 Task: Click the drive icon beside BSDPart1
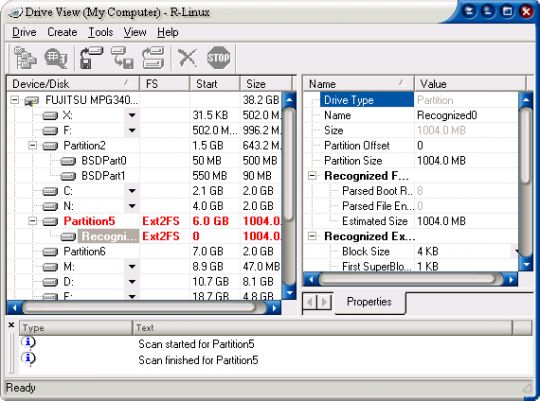[68, 176]
